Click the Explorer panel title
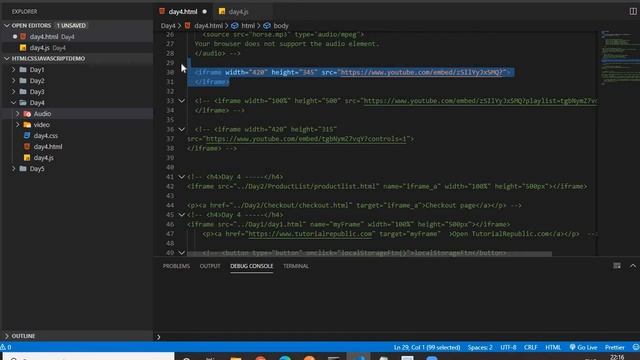 coord(24,11)
